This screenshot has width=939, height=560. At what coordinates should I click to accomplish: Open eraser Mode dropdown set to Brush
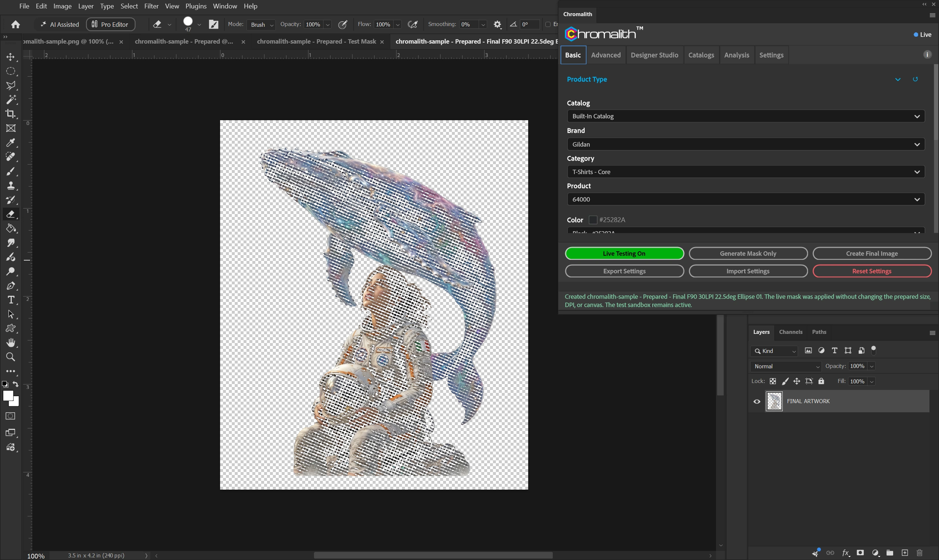tap(262, 25)
